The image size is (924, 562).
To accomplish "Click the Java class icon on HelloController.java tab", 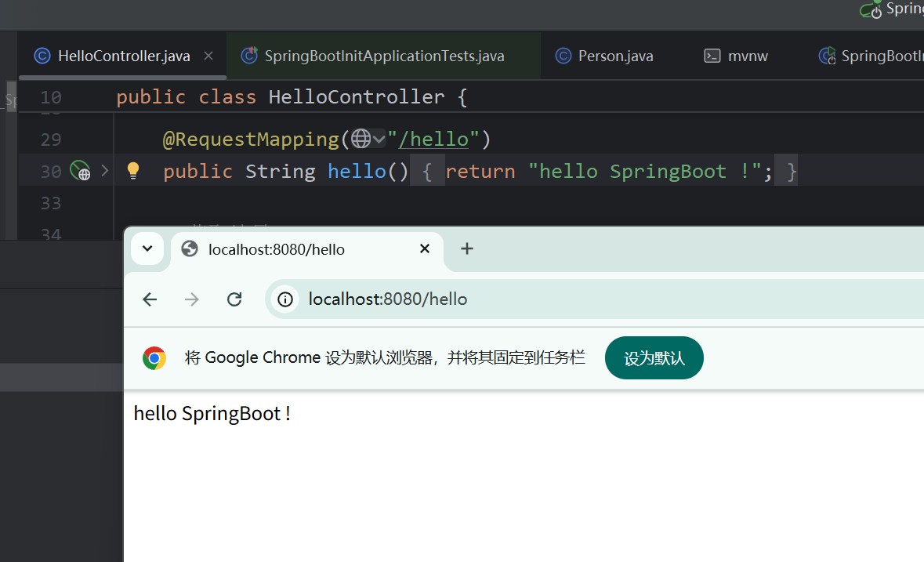I will coord(42,56).
